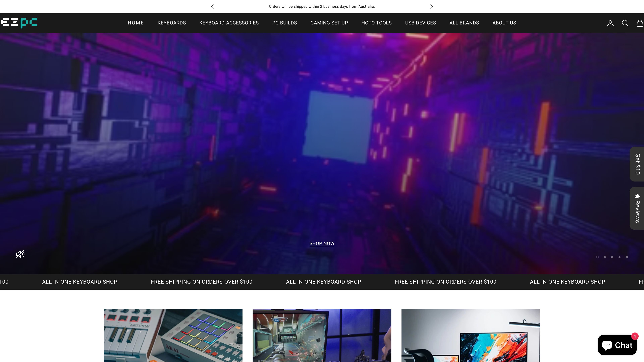Open the account login icon
The image size is (644, 362).
tap(610, 23)
